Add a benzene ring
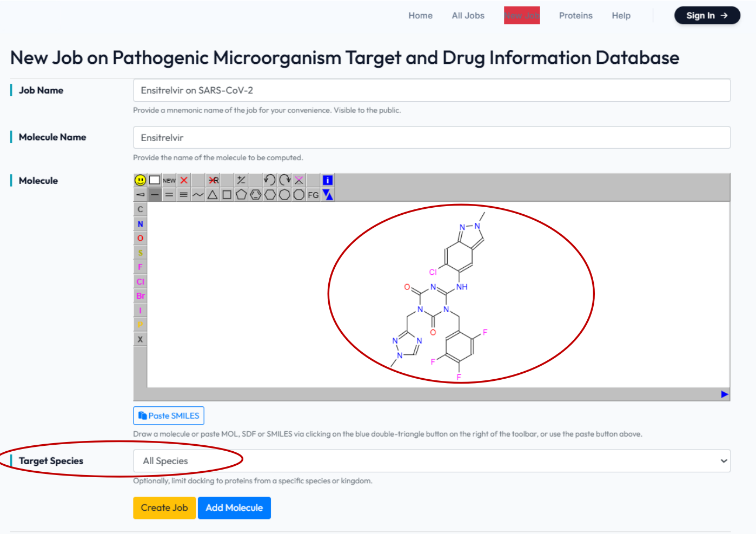This screenshot has height=534, width=756. pos(256,194)
